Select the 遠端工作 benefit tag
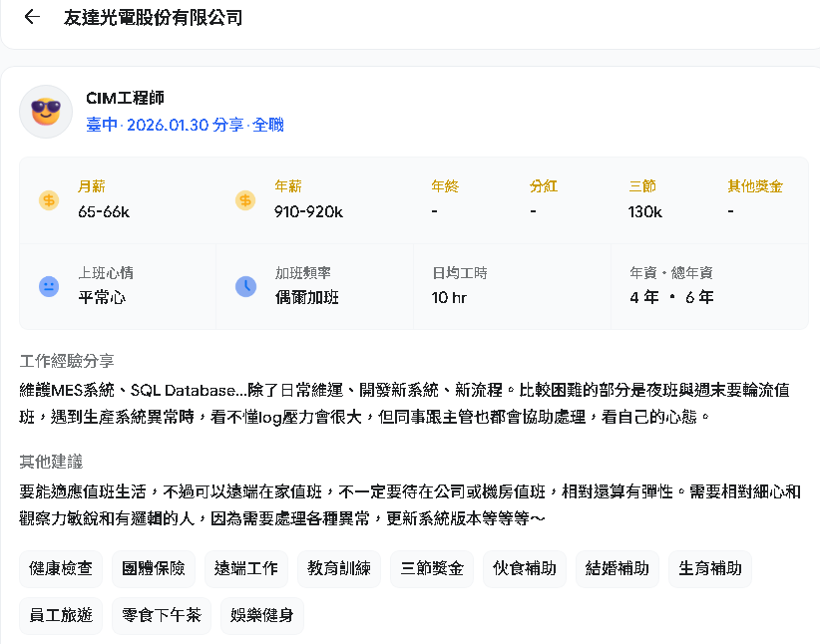The image size is (820, 644). 245,568
